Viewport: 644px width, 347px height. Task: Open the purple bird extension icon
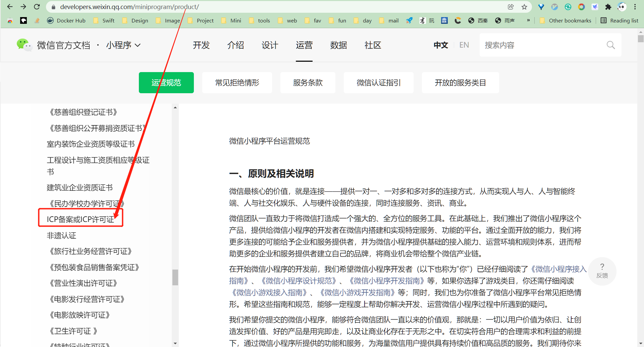coord(595,7)
